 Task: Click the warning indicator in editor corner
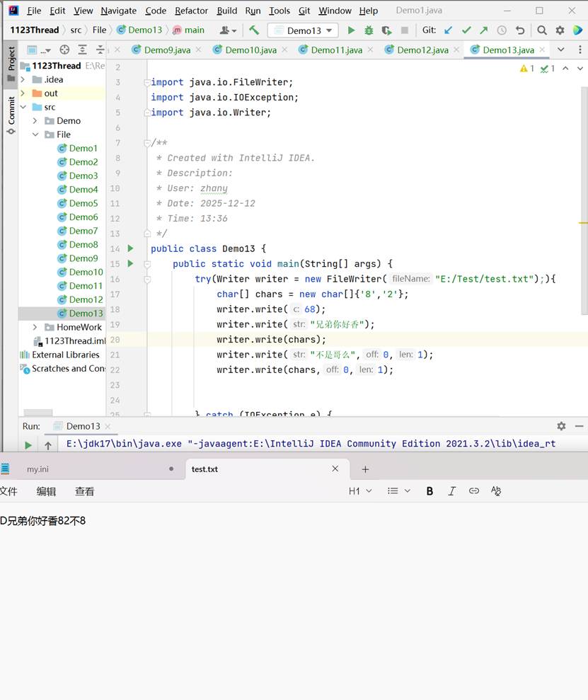click(527, 69)
